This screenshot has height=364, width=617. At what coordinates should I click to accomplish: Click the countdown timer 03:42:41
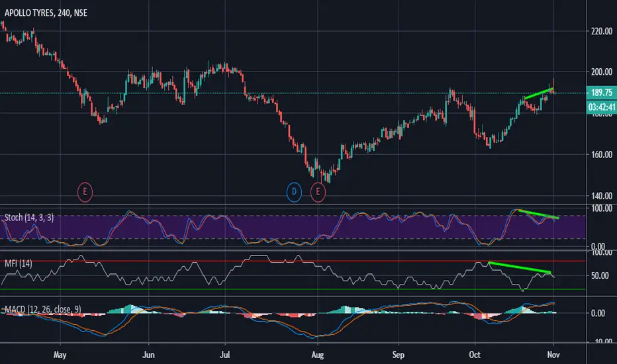click(x=602, y=107)
